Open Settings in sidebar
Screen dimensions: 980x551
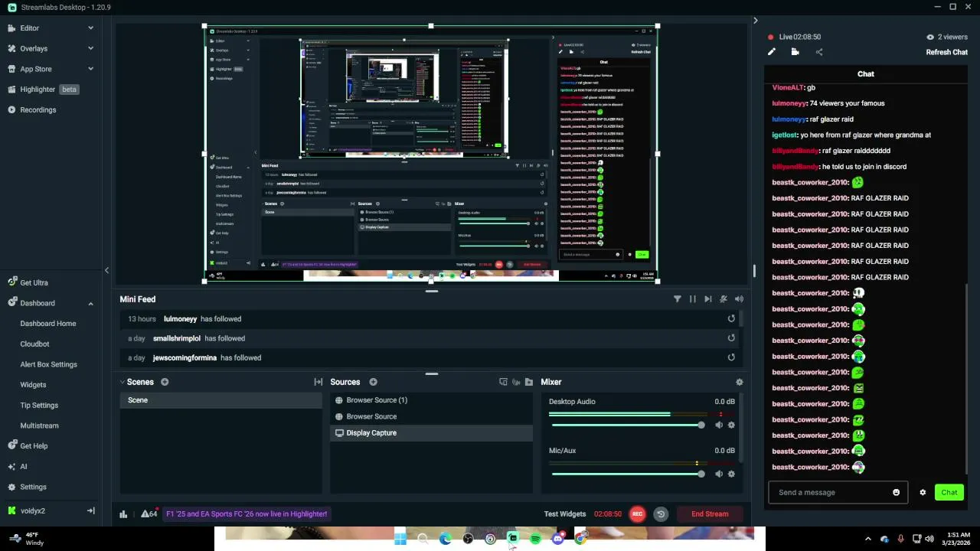pyautogui.click(x=33, y=487)
